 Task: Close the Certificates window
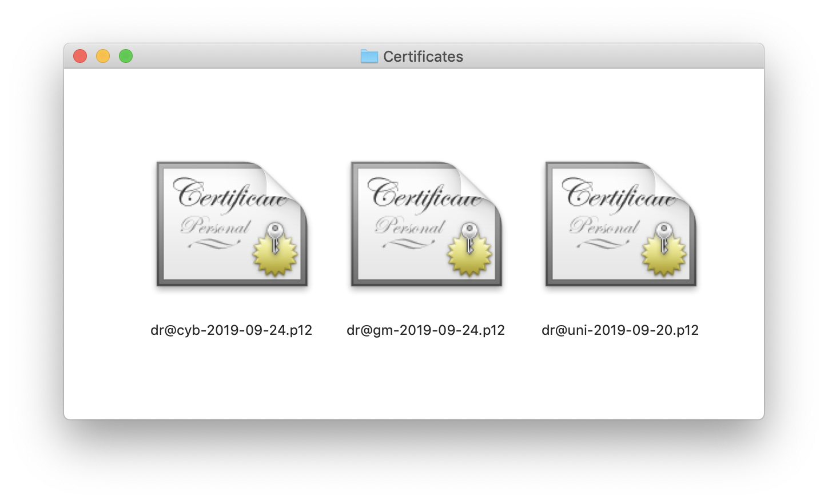point(80,56)
